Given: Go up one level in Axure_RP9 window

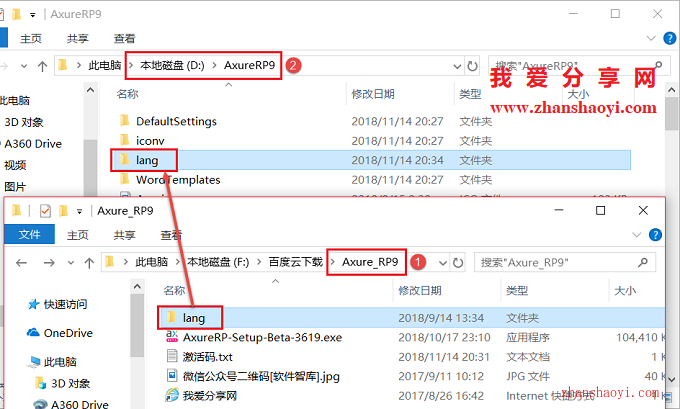Looking at the screenshot, I should pos(89,263).
